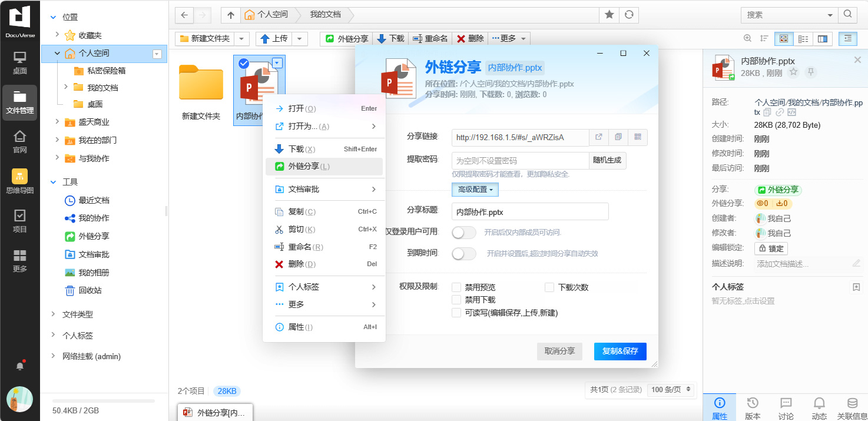Viewport: 868px width, 421px height.
Task: Click the notification bell in the left sidebar
Action: [x=20, y=366]
